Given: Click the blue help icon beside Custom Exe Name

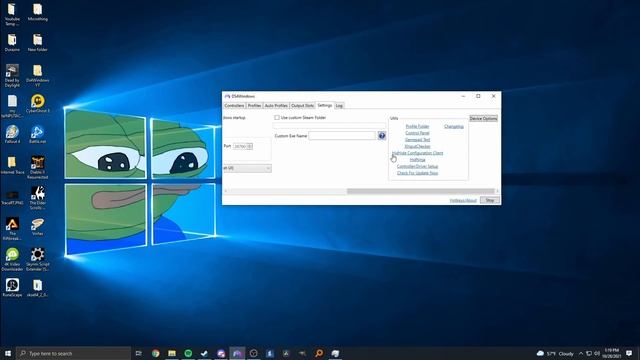Looking at the screenshot, I should [382, 136].
